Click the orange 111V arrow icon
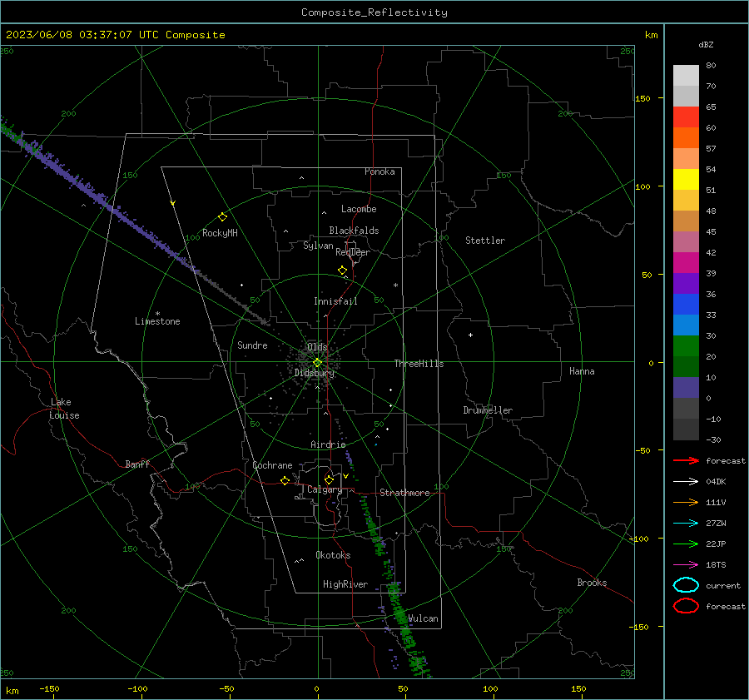 686,502
